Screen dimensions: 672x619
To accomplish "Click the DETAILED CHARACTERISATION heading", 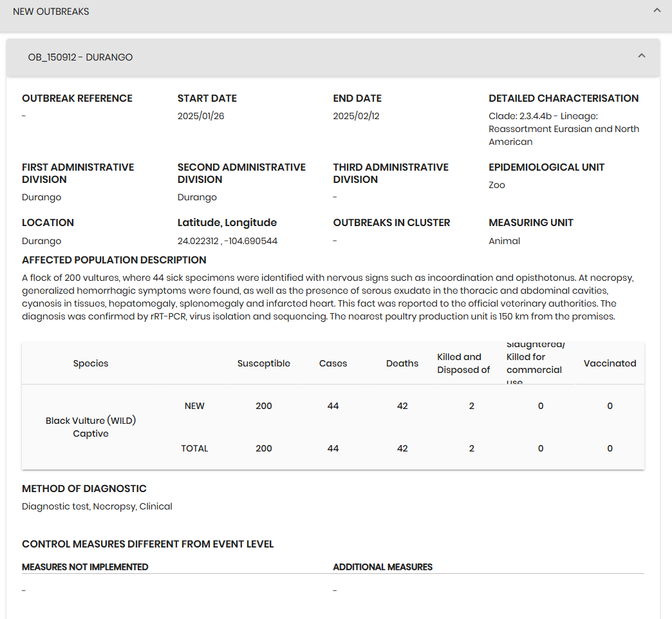I will coord(564,99).
